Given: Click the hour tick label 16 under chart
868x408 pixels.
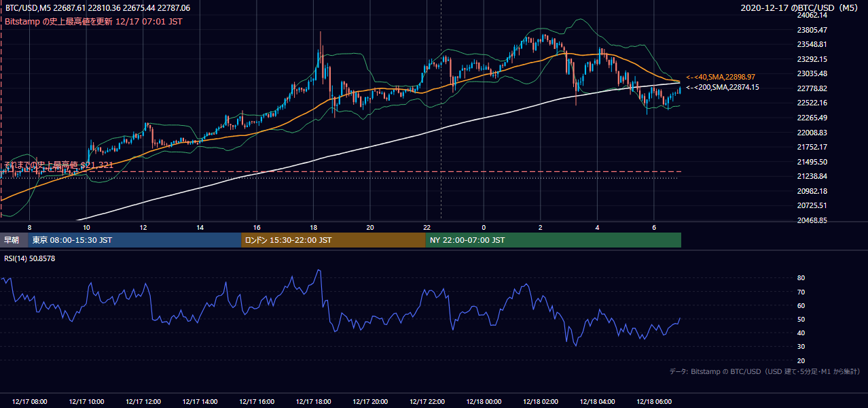Looking at the screenshot, I should click(257, 227).
